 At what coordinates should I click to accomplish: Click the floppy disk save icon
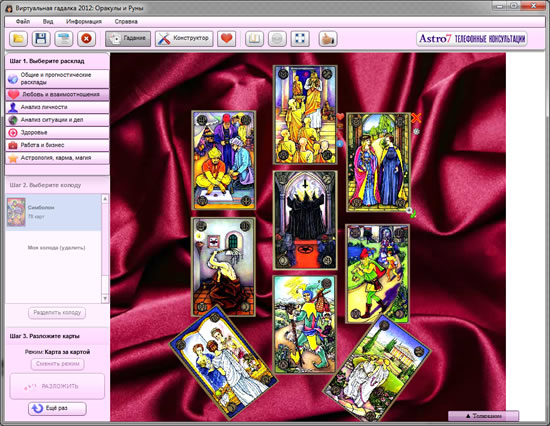[x=41, y=39]
